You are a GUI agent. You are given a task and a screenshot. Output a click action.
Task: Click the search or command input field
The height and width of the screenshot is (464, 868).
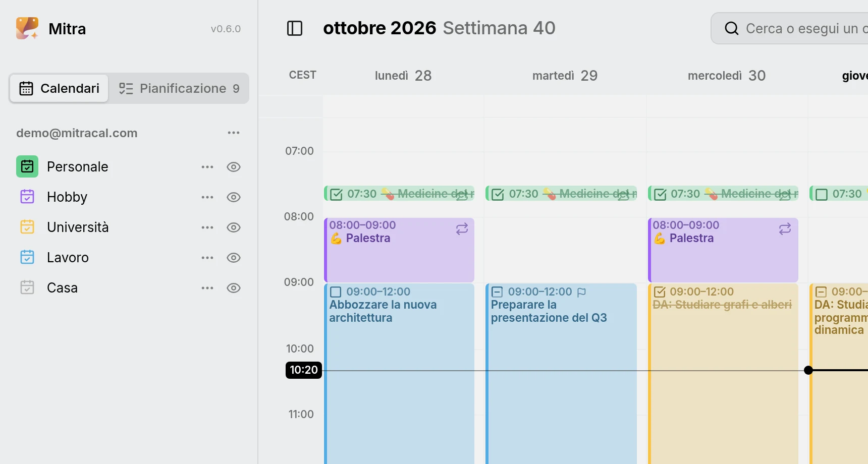coord(790,28)
